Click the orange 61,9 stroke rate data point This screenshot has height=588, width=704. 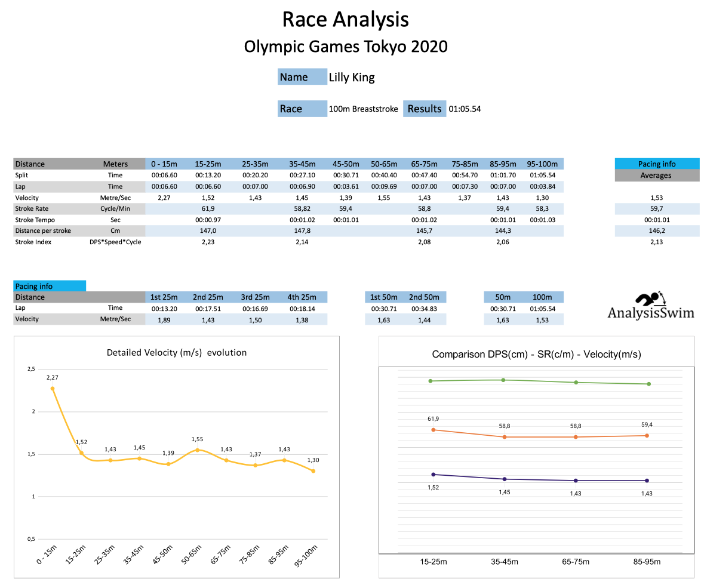(433, 430)
